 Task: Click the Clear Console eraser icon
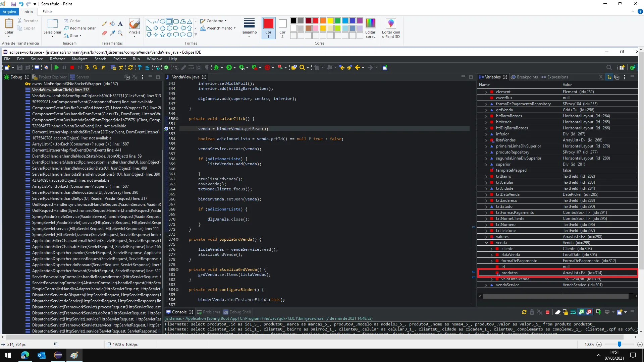(557, 312)
